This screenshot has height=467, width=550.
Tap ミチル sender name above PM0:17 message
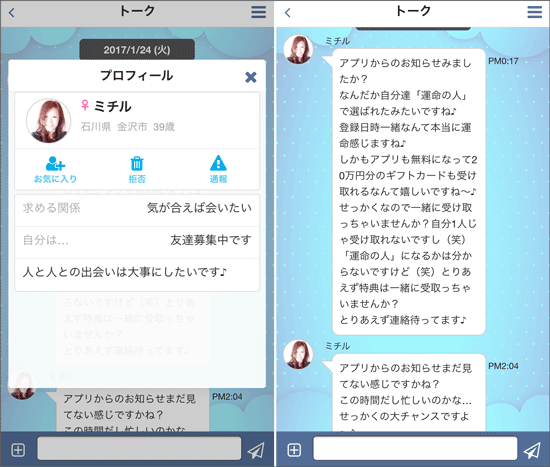pyautogui.click(x=337, y=41)
